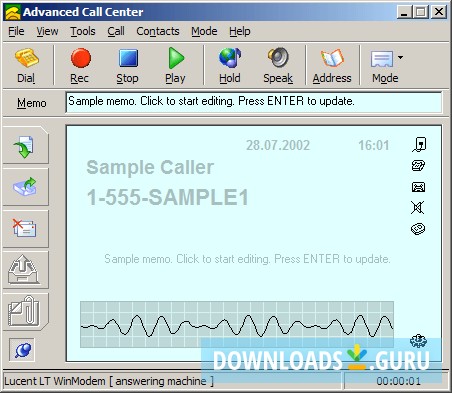Minimize the Advanced Call Center window
The width and height of the screenshot is (452, 393).
click(404, 12)
